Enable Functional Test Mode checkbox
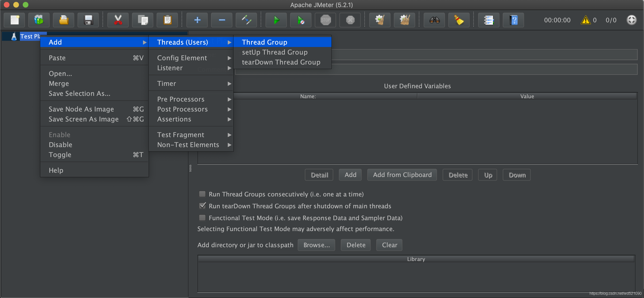This screenshot has width=644, height=298. pos(202,218)
